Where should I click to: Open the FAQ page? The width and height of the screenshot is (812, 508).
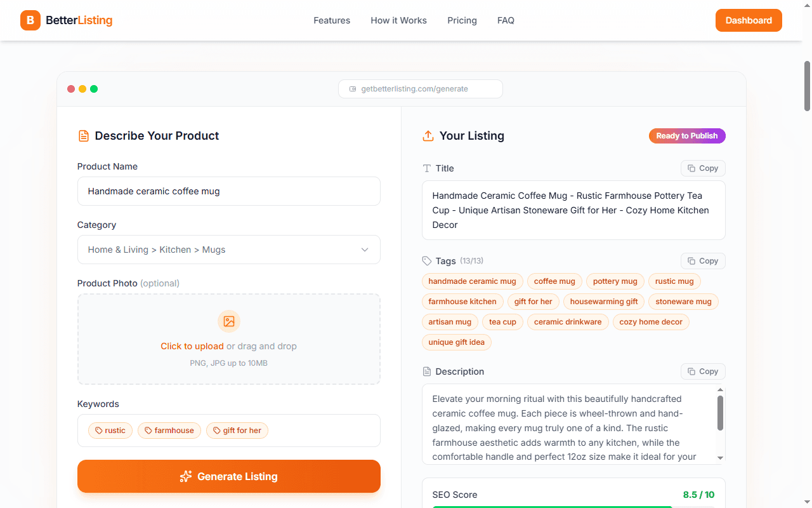(506, 20)
